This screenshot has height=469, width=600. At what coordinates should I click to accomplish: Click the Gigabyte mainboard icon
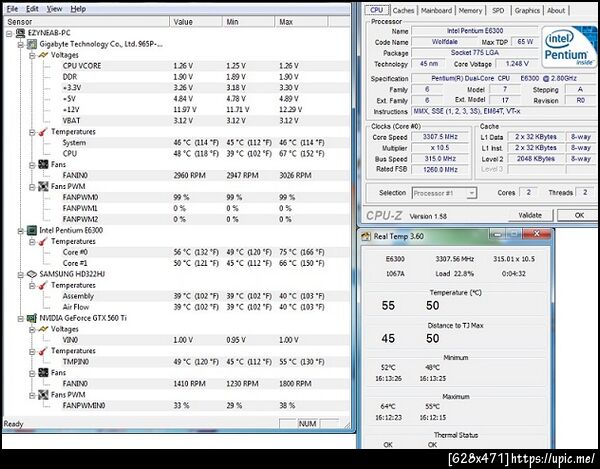click(32, 44)
